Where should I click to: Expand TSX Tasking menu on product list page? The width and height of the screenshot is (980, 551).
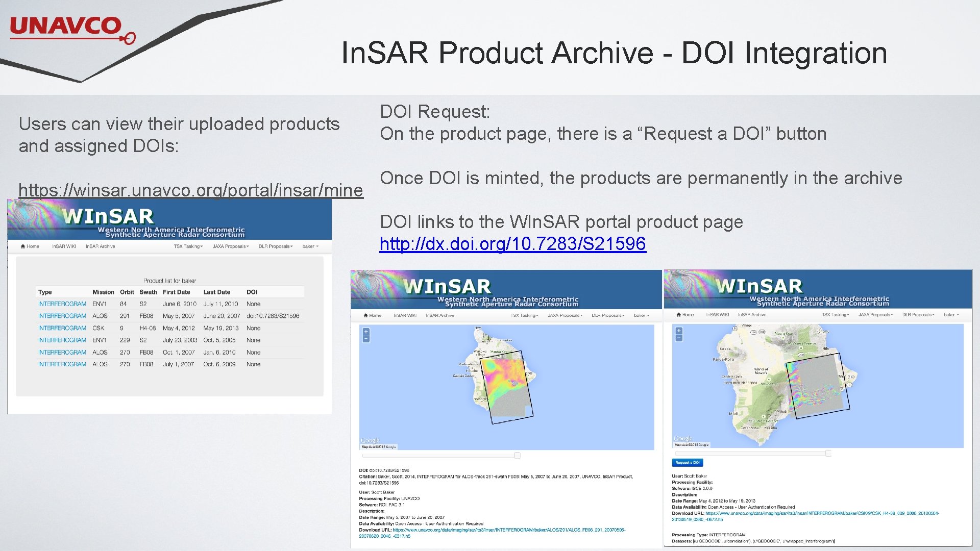coord(188,246)
